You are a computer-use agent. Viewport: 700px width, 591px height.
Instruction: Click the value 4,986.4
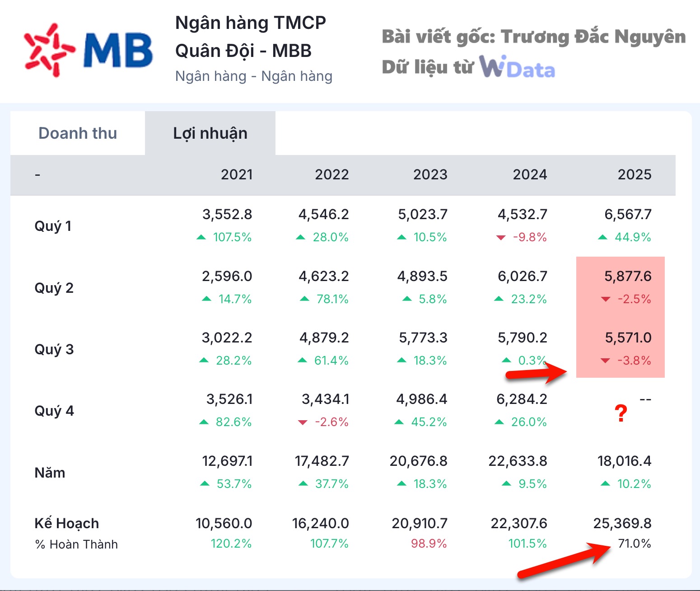coord(422,399)
